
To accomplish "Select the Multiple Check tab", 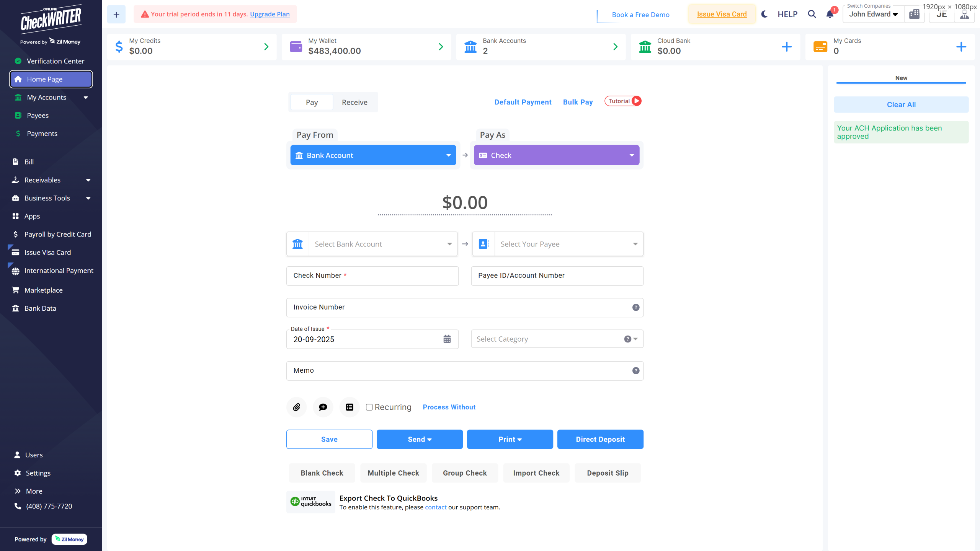I will [x=393, y=473].
